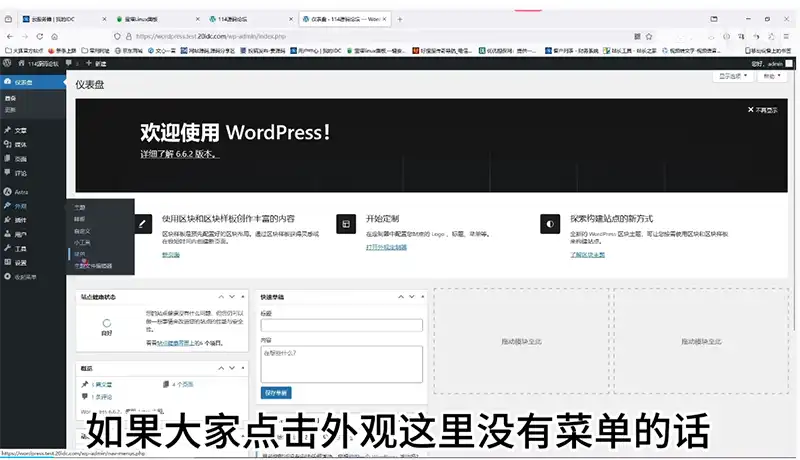Click the 详细了解 6.6.2 版本 link
Viewport: 800px width, 460px height.
point(179,155)
